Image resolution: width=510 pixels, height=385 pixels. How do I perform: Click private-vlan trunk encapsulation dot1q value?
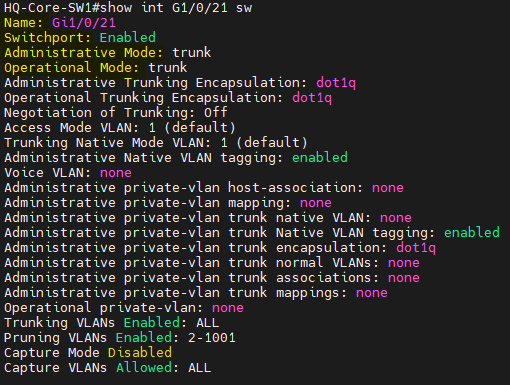point(416,248)
